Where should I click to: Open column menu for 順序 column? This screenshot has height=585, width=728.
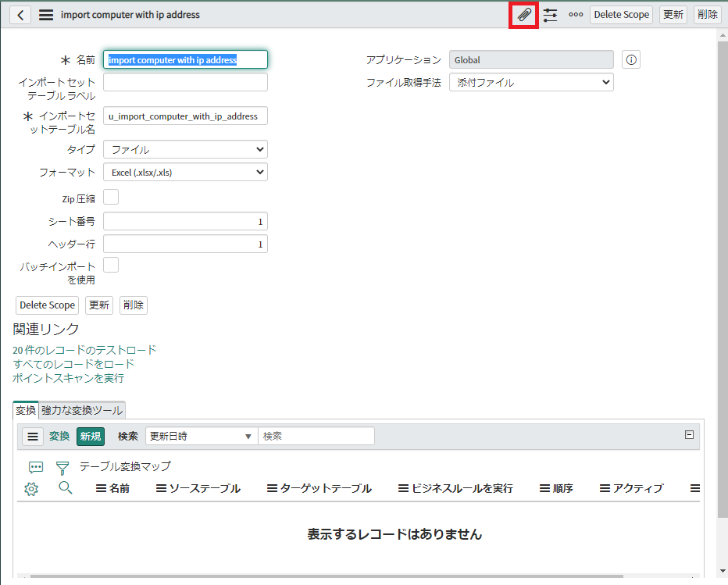tap(544, 488)
